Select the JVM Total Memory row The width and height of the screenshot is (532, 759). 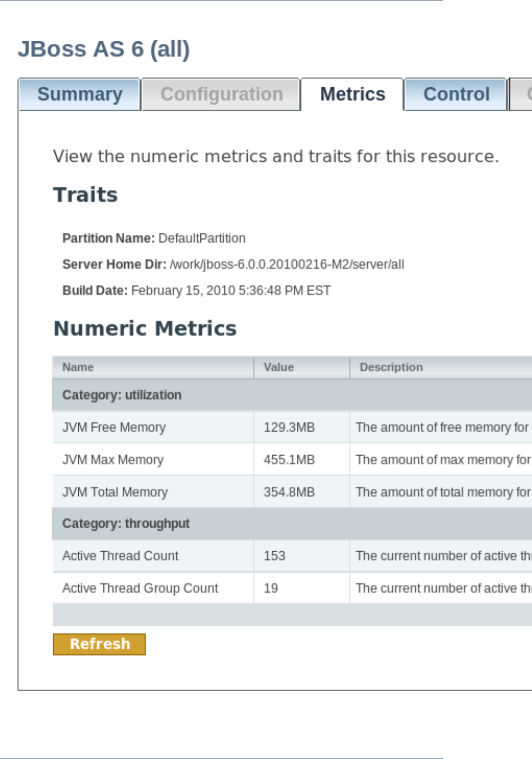(115, 492)
